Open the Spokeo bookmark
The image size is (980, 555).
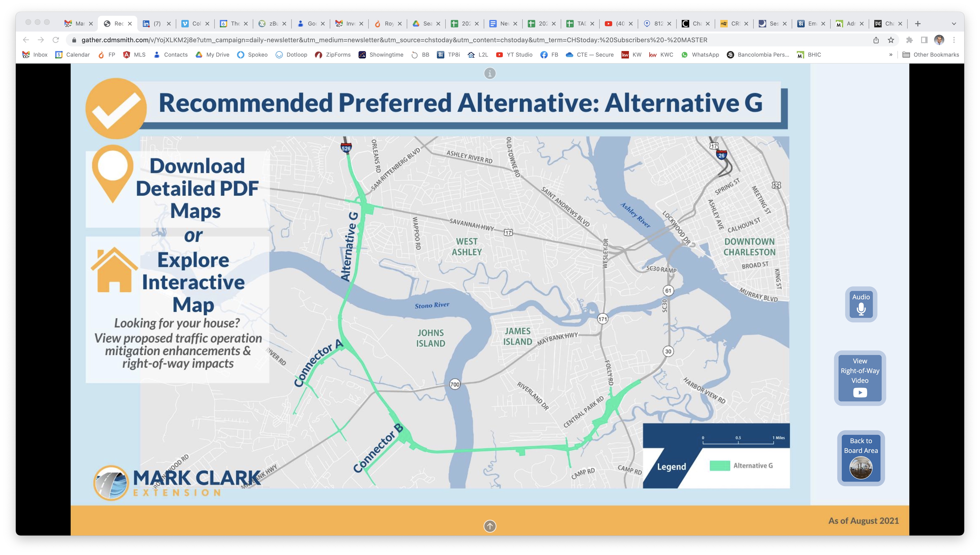[252, 55]
